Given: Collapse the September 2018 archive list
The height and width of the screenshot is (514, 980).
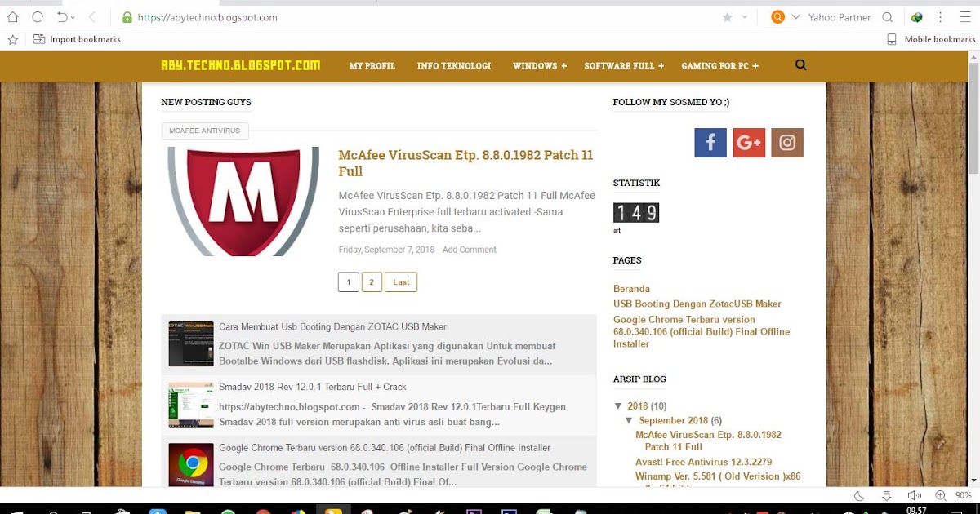Looking at the screenshot, I should tap(630, 421).
